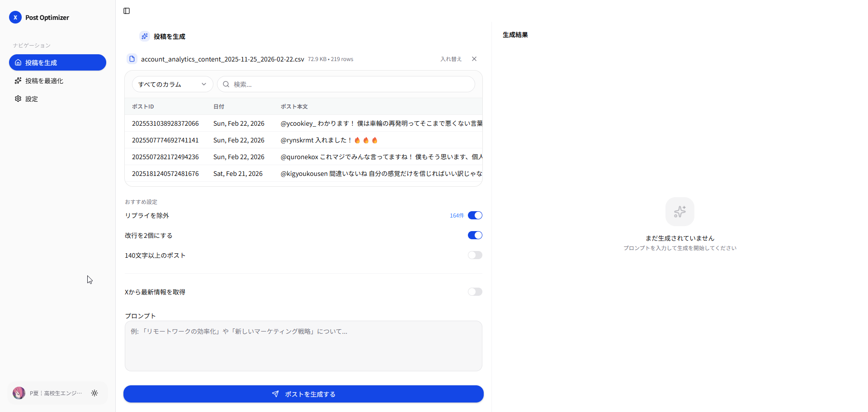The image size is (868, 412).
Task: Click the sidebar collapse panel icon
Action: click(127, 11)
